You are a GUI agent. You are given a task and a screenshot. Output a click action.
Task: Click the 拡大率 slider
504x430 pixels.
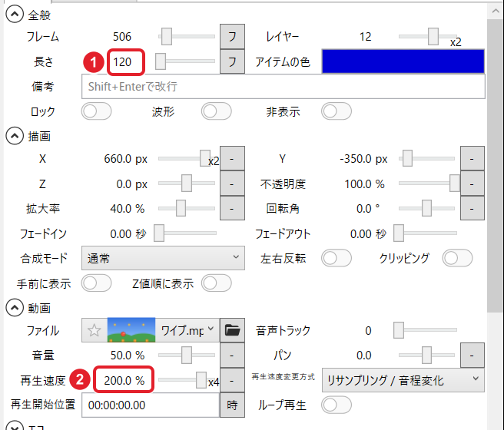pyautogui.click(x=187, y=208)
